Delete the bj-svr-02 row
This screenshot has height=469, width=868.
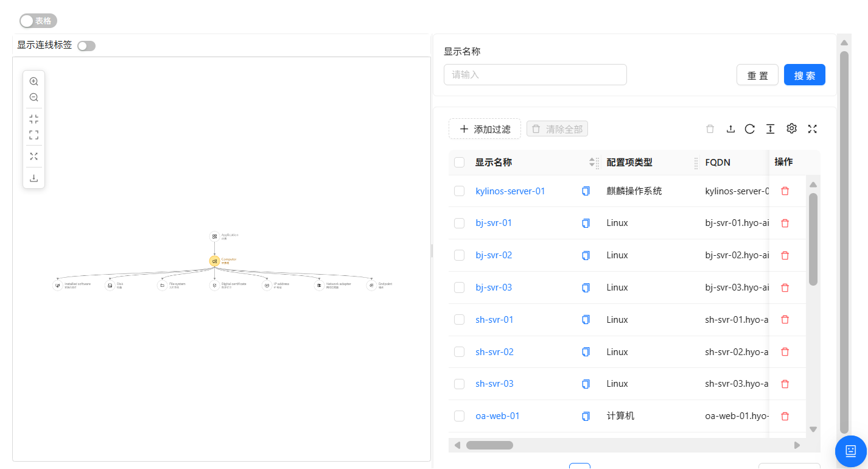point(785,255)
